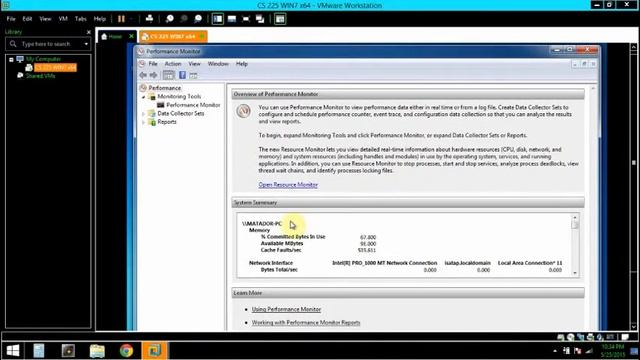Select Reports tree item
This screenshot has height=360, width=640.
pos(167,122)
